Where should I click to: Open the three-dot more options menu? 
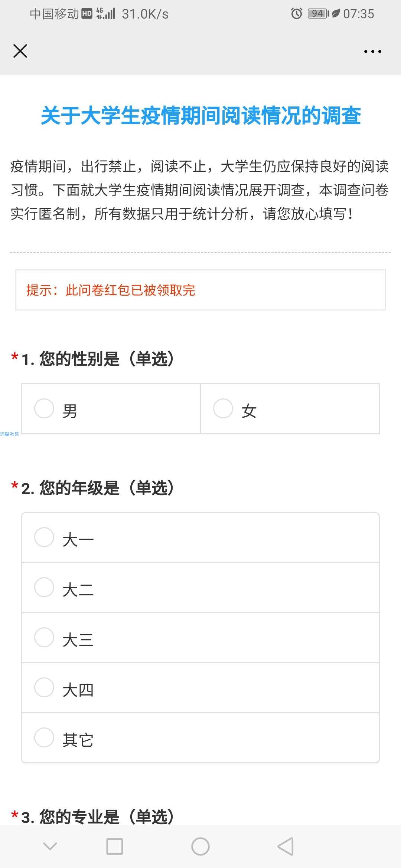coord(372,52)
